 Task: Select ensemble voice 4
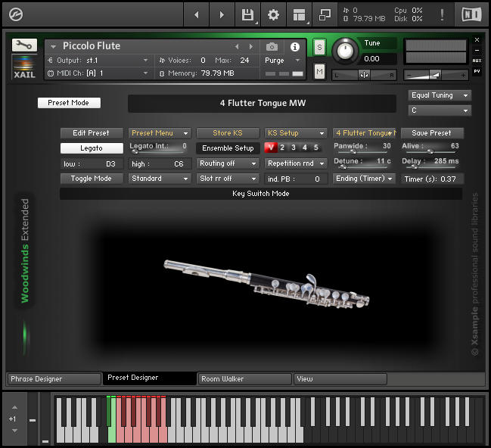coord(305,148)
